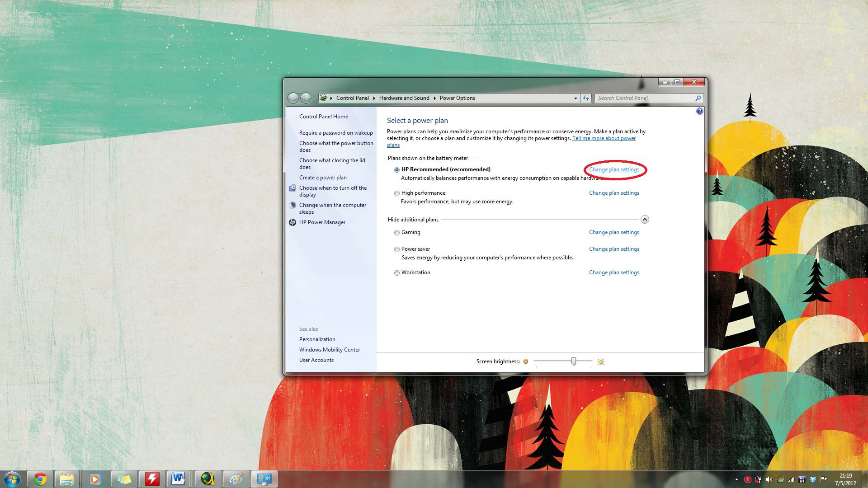Show hidden system tray icons
The width and height of the screenshot is (868, 488).
736,479
